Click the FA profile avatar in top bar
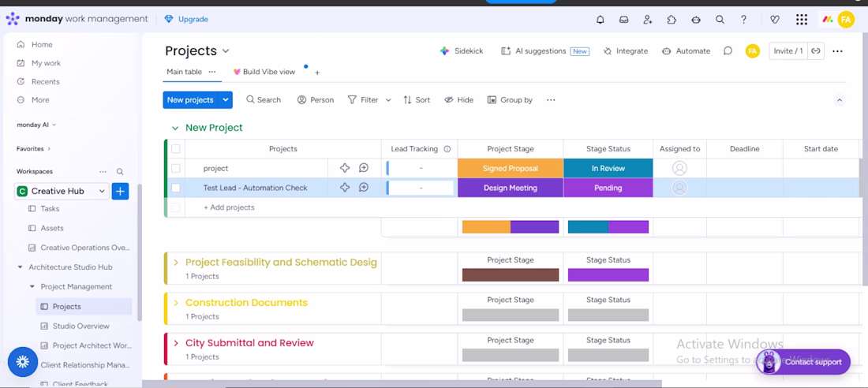868x388 pixels. click(845, 20)
